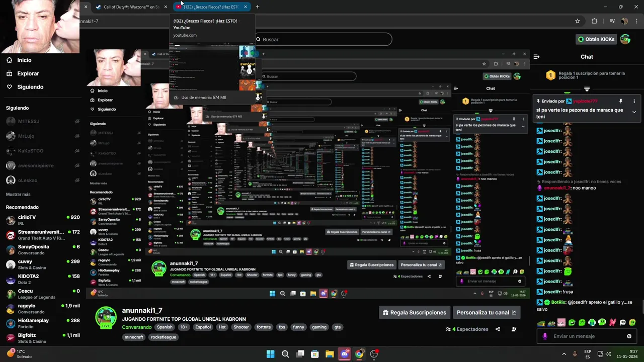
Task: Click the purple microphone in chat input
Action: pos(545,336)
